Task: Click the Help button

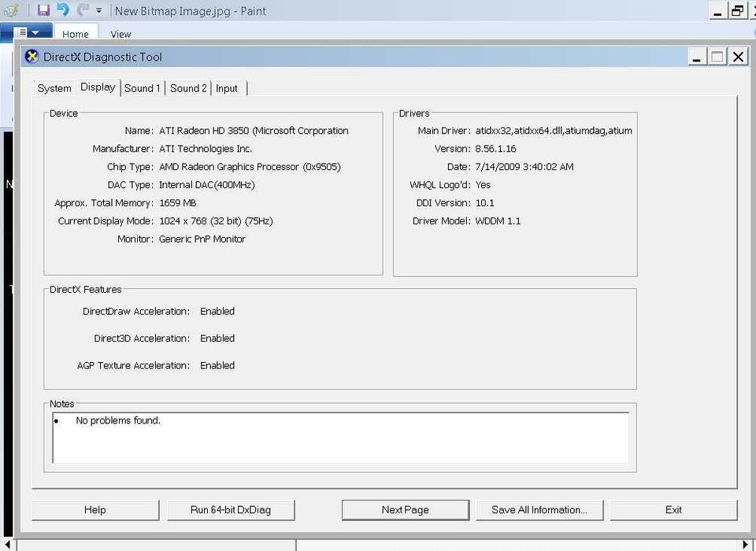Action: click(95, 510)
